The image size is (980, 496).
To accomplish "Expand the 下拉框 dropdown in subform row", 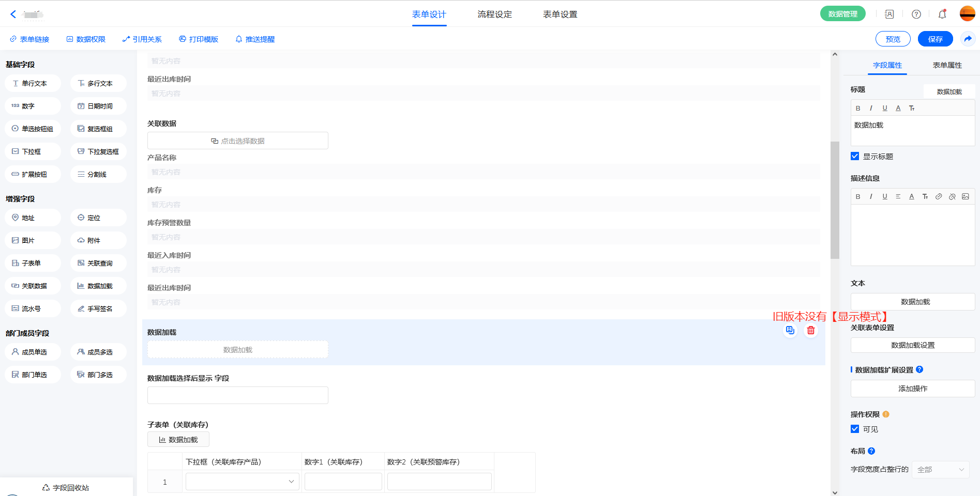I will click(242, 482).
